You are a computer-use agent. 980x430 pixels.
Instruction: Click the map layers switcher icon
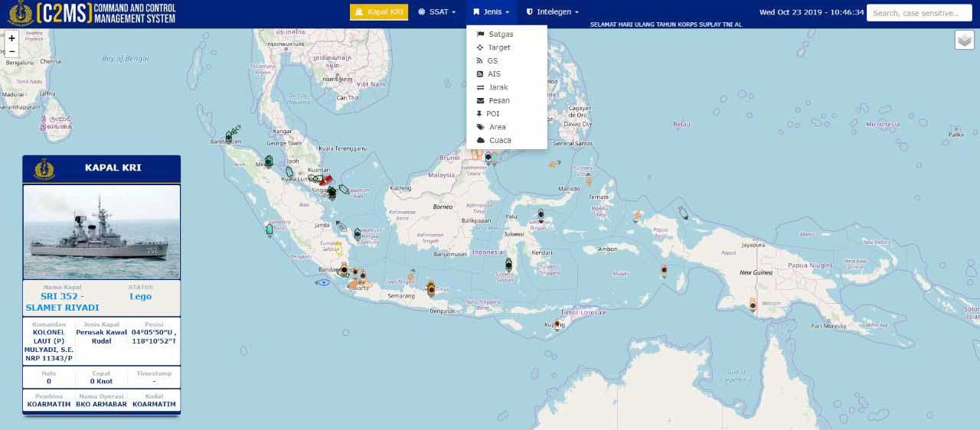coord(964,40)
